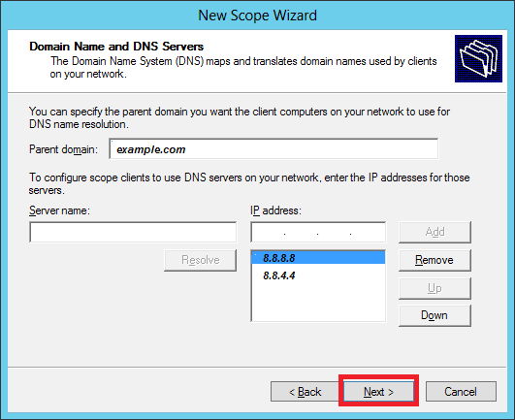Image resolution: width=515 pixels, height=420 pixels.
Task: Remove the selected DNS server
Action: [x=435, y=260]
